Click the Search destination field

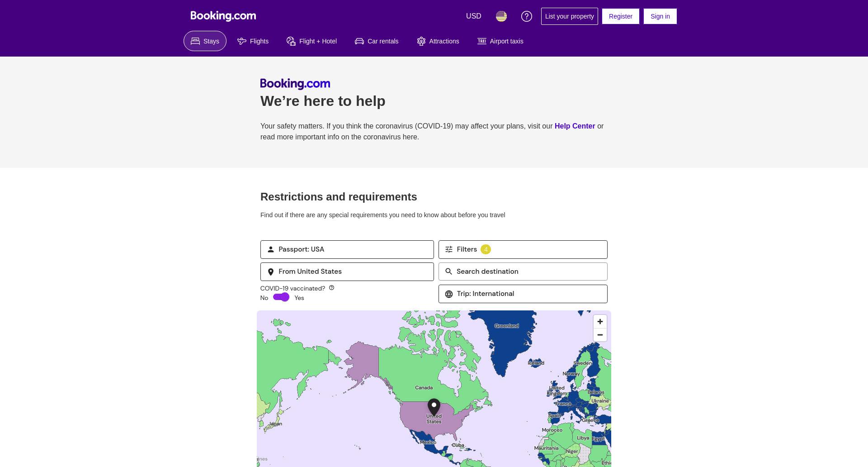pyautogui.click(x=523, y=272)
